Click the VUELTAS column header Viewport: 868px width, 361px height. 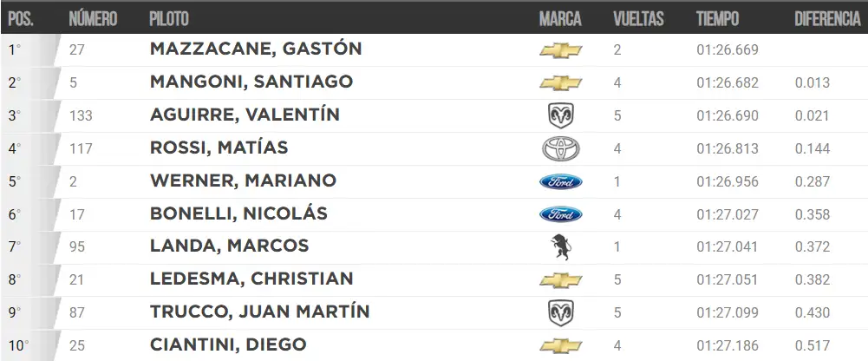click(638, 19)
